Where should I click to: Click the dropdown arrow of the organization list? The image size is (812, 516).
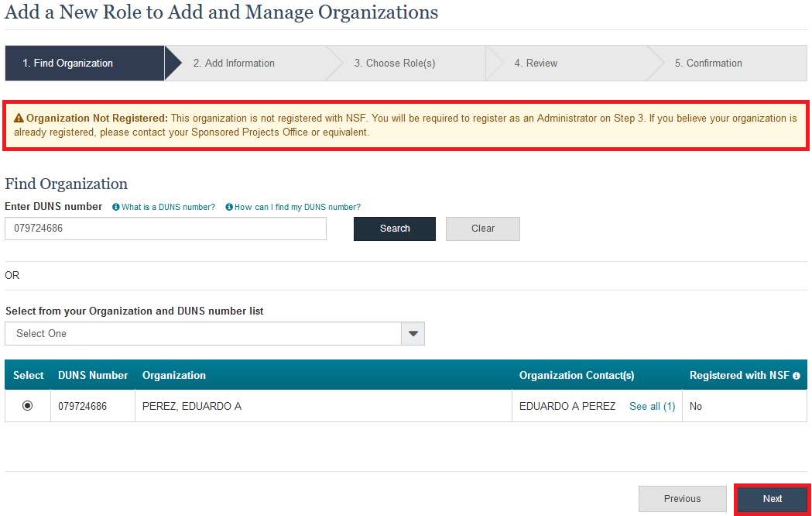click(x=413, y=334)
